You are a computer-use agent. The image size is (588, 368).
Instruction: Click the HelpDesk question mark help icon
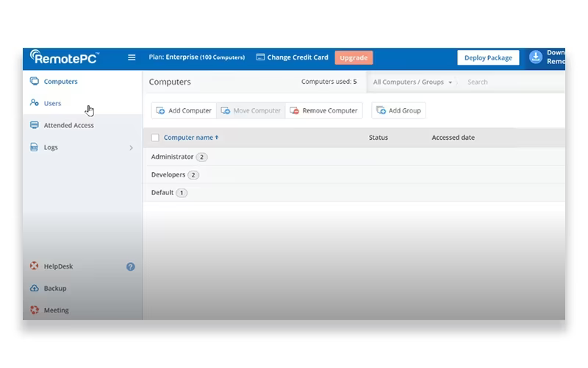coord(131,266)
